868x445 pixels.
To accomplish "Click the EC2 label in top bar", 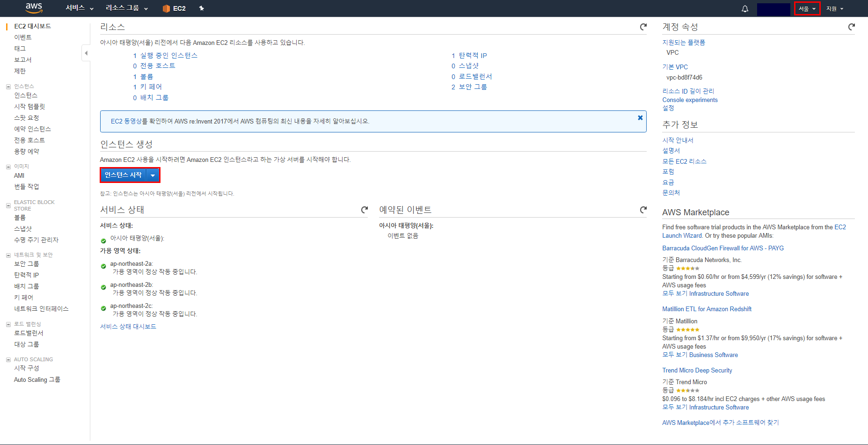I will tap(179, 8).
